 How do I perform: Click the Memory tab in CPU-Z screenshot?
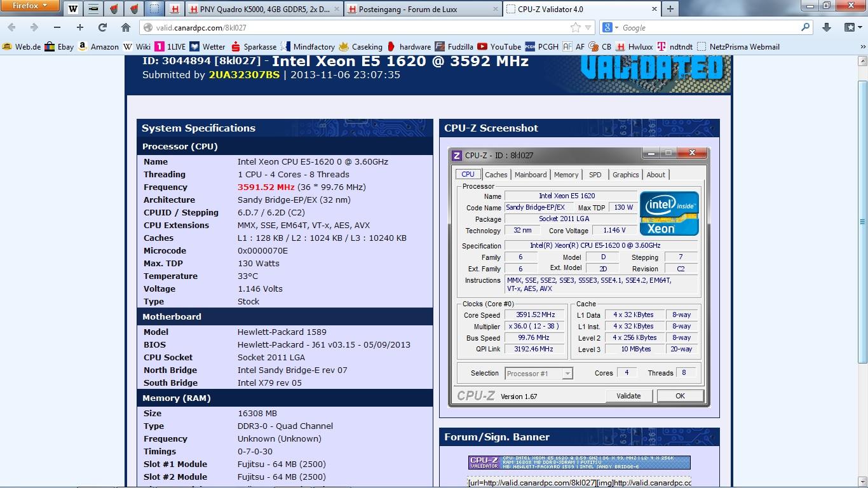566,175
